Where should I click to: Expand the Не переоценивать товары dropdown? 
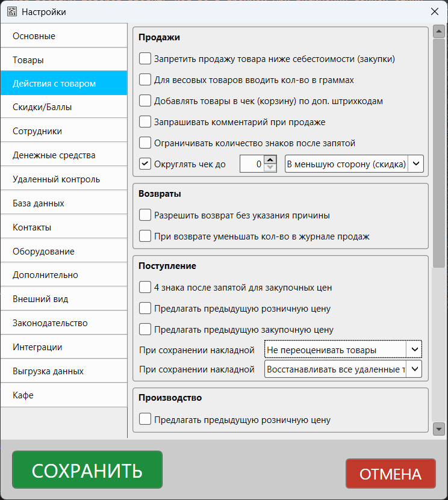coord(343,350)
